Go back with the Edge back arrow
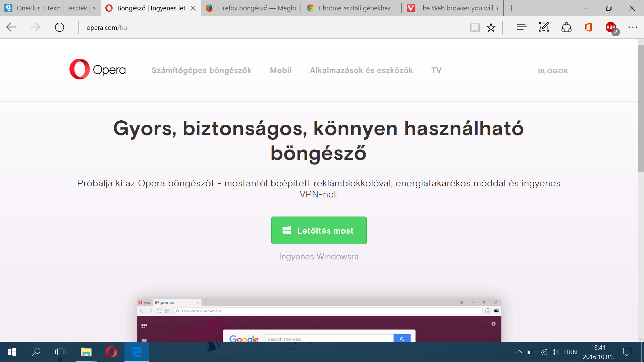This screenshot has height=362, width=644. [11, 27]
